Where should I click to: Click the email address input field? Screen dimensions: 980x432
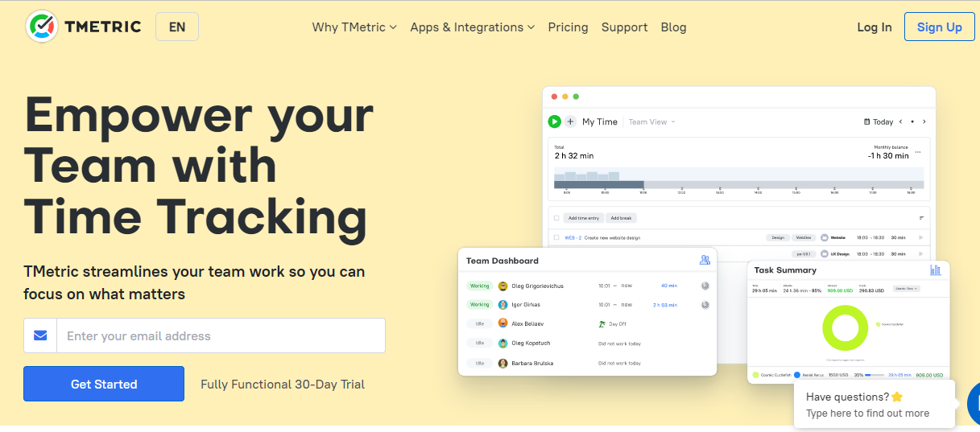221,335
